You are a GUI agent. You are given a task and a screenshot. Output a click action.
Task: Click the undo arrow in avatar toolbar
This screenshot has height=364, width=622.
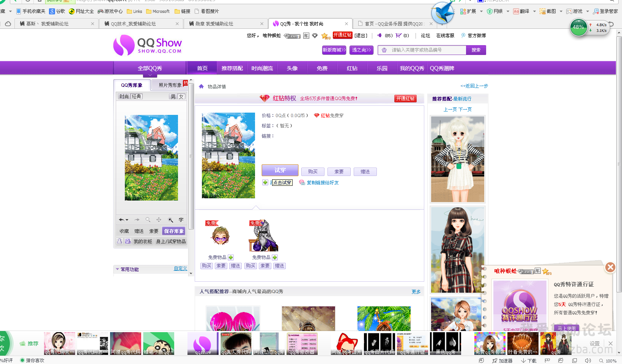(x=121, y=220)
